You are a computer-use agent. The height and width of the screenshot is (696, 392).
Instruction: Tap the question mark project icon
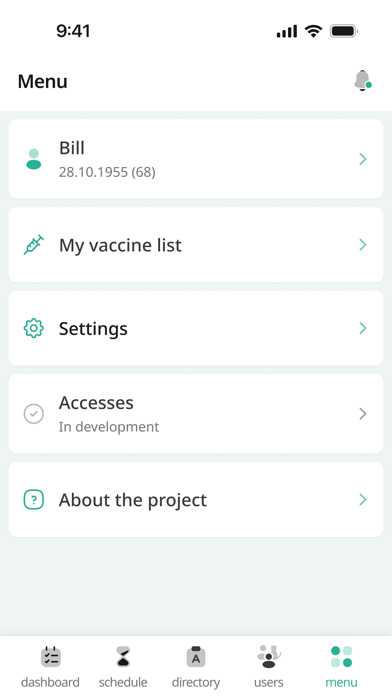(x=34, y=500)
